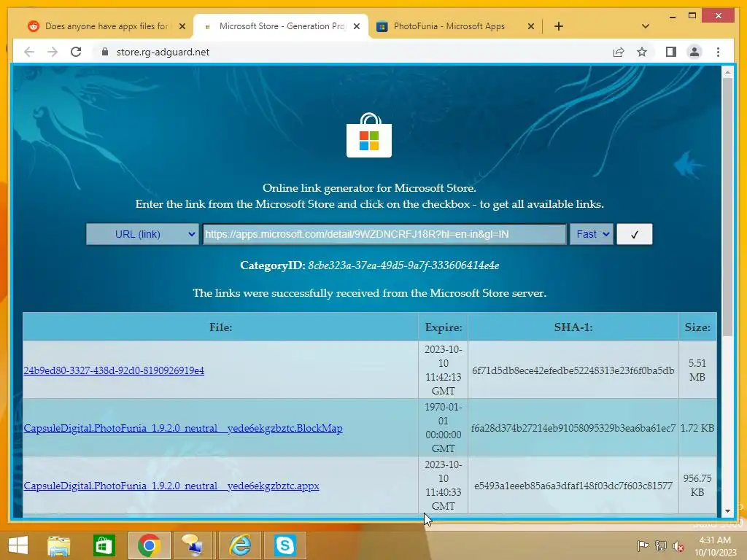The width and height of the screenshot is (747, 560).
Task: Click the checkmark generate button
Action: 635,234
